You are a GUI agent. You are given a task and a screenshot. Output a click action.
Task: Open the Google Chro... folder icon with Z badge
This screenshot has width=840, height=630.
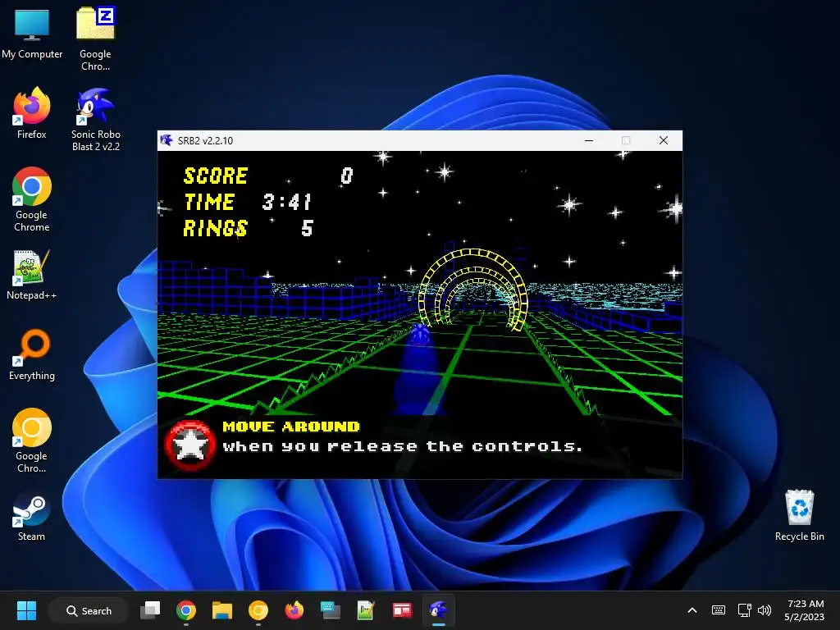(95, 39)
